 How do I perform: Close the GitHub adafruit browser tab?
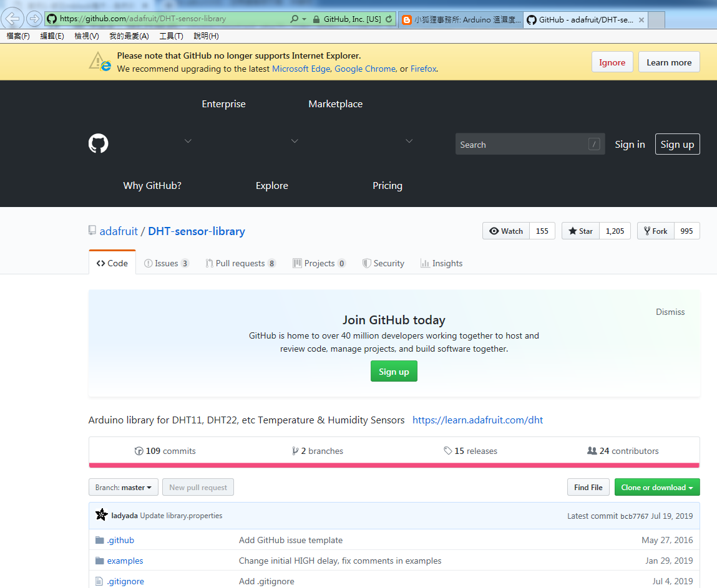[641, 20]
